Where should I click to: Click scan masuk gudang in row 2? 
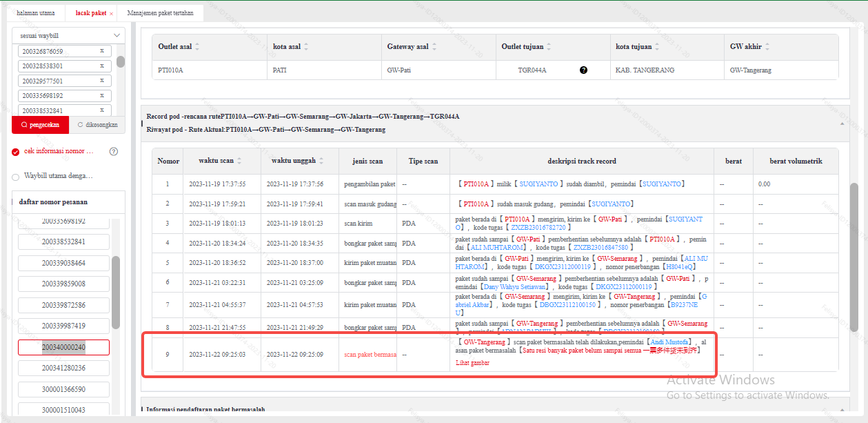(370, 204)
